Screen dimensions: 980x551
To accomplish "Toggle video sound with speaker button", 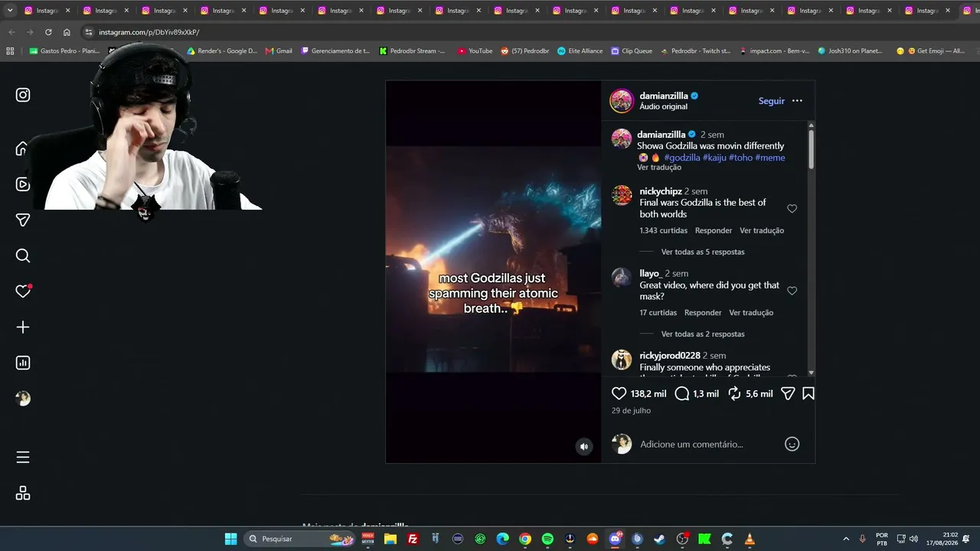I will click(584, 446).
